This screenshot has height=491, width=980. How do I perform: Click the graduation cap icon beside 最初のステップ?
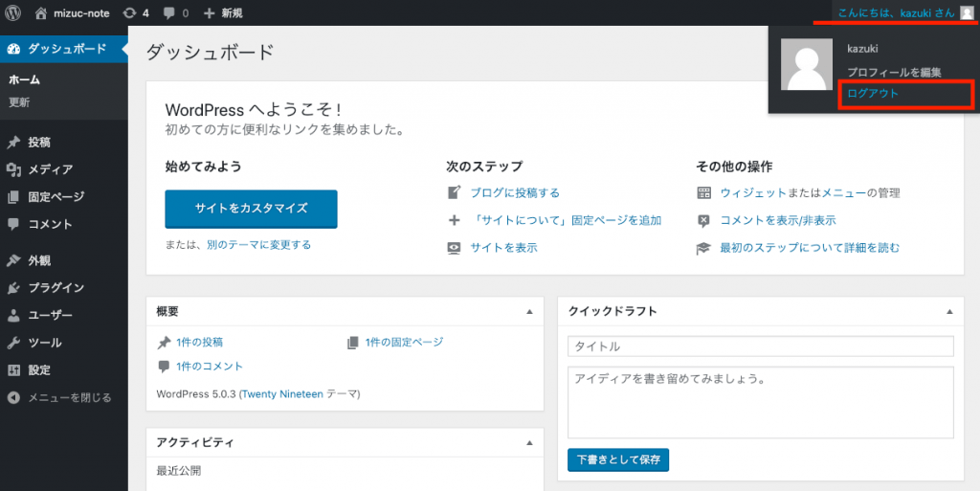click(703, 248)
